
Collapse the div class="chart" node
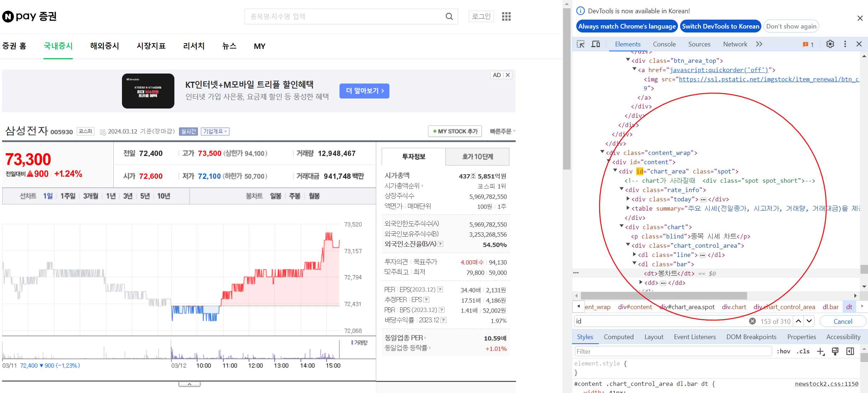click(x=622, y=226)
